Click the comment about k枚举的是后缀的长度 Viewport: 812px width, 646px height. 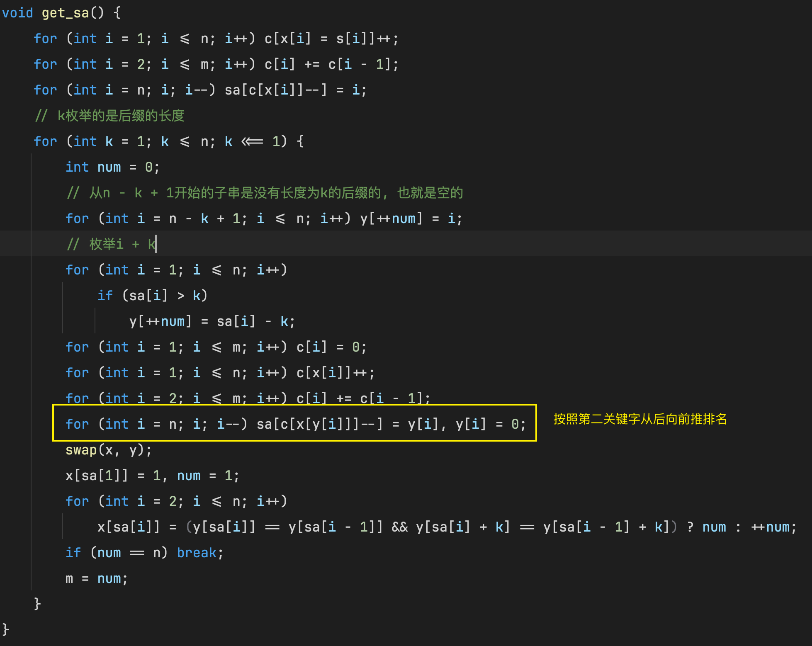tap(110, 116)
